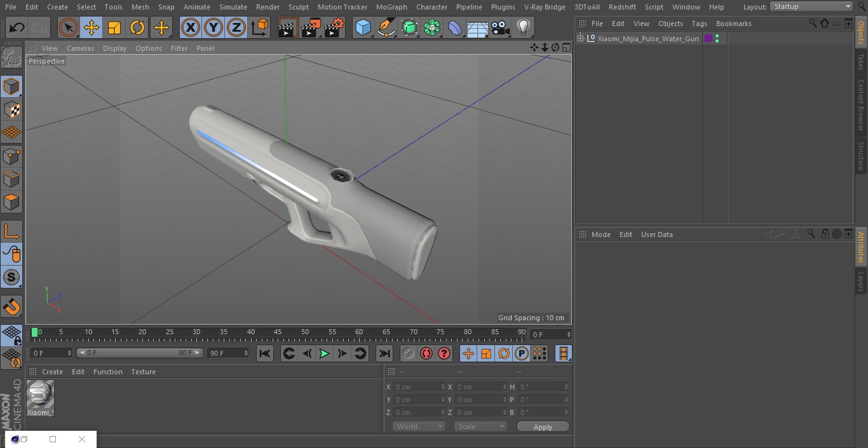Add a Camera object
The width and height of the screenshot is (868, 448).
(501, 27)
